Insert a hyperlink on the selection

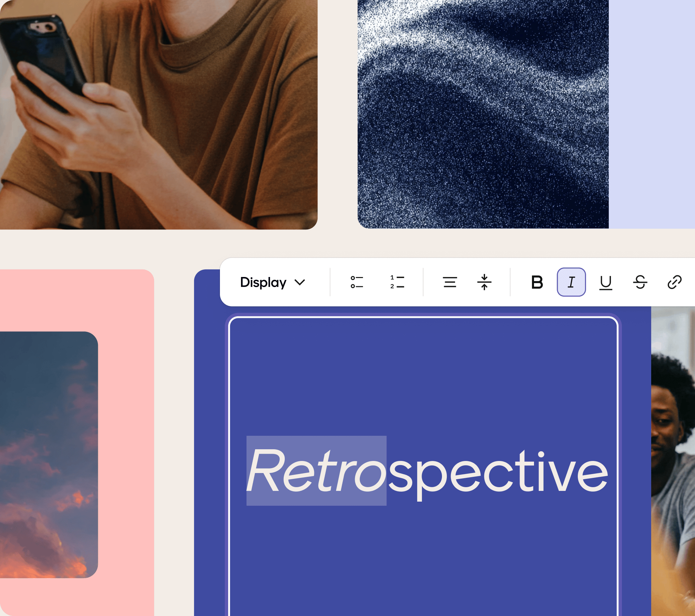(x=674, y=283)
